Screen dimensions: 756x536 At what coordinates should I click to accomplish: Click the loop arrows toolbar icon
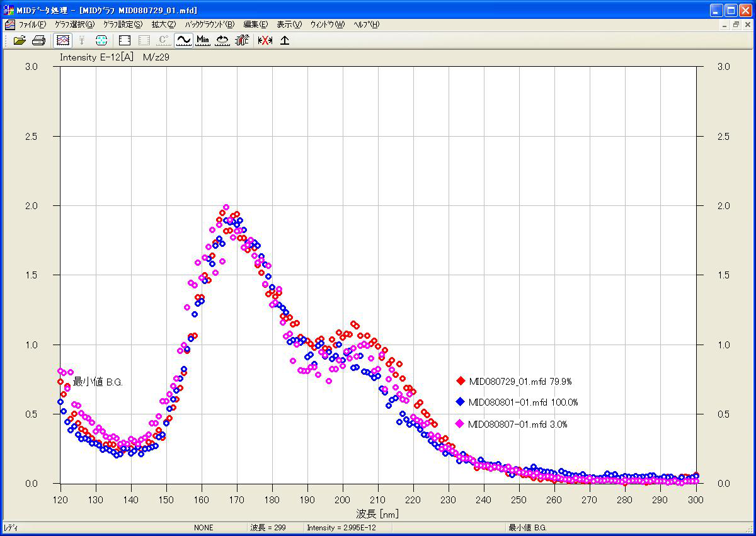(x=222, y=40)
